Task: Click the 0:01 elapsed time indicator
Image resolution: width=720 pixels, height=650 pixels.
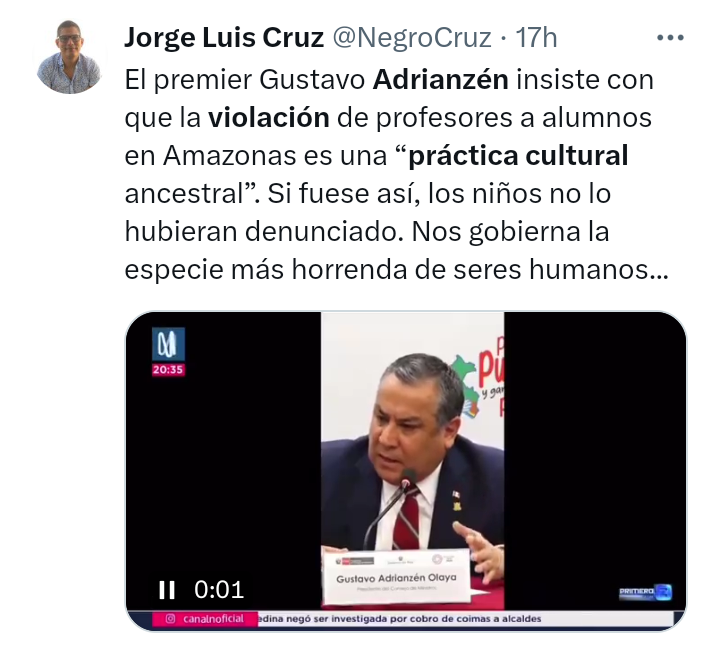Action: [x=219, y=590]
